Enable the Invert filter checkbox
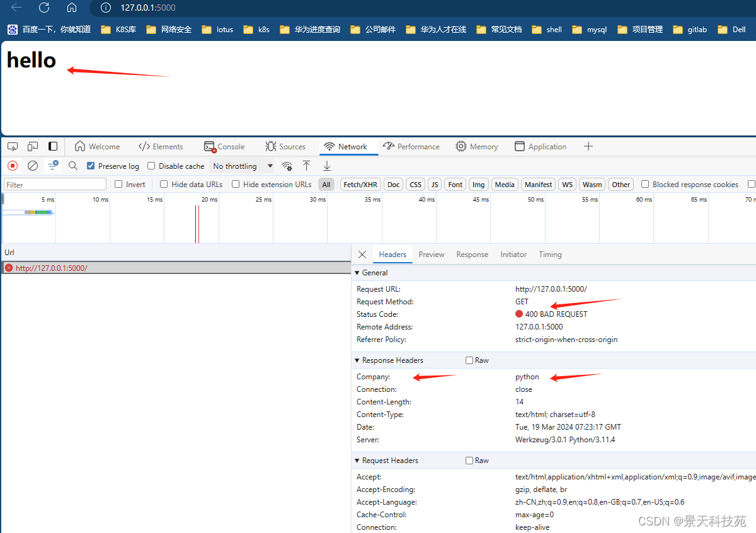This screenshot has height=533, width=756. coord(118,184)
